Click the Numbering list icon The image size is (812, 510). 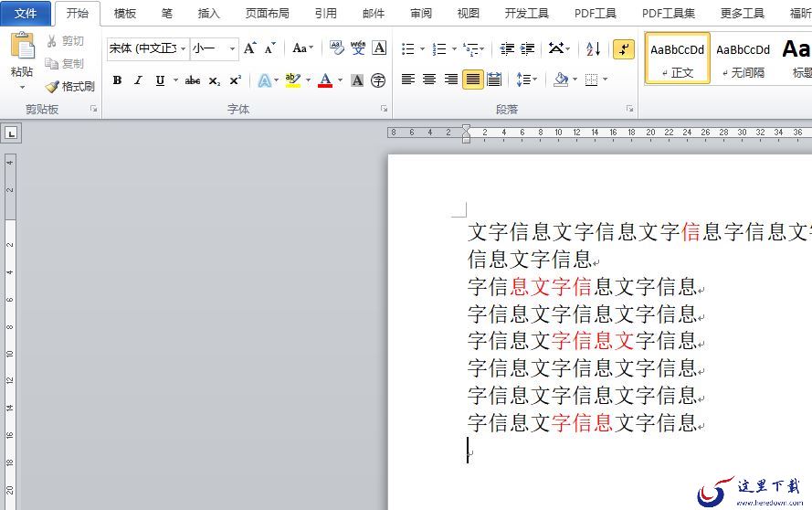click(439, 48)
